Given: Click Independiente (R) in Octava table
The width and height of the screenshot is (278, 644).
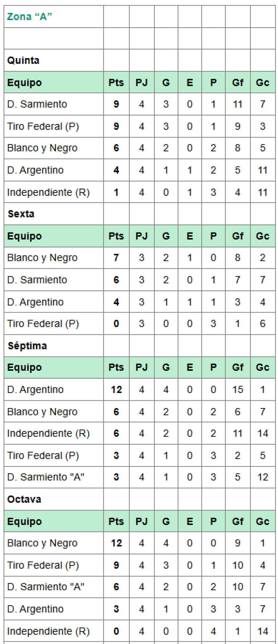Looking at the screenshot, I should coord(48,631).
